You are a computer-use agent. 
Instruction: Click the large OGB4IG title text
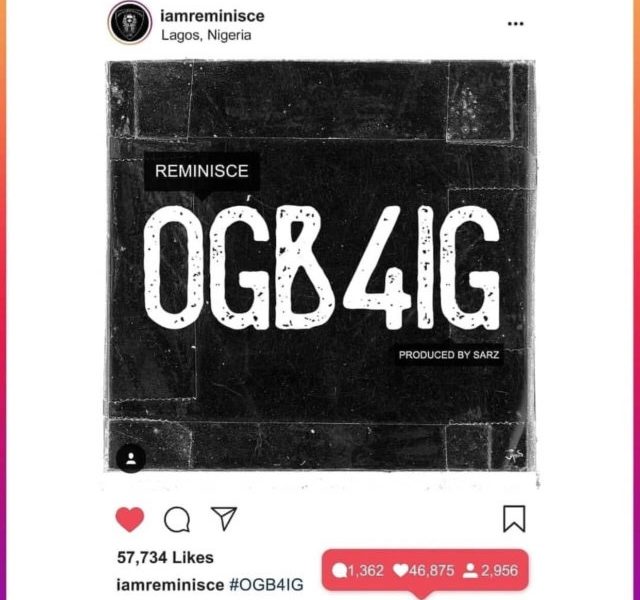click(322, 267)
